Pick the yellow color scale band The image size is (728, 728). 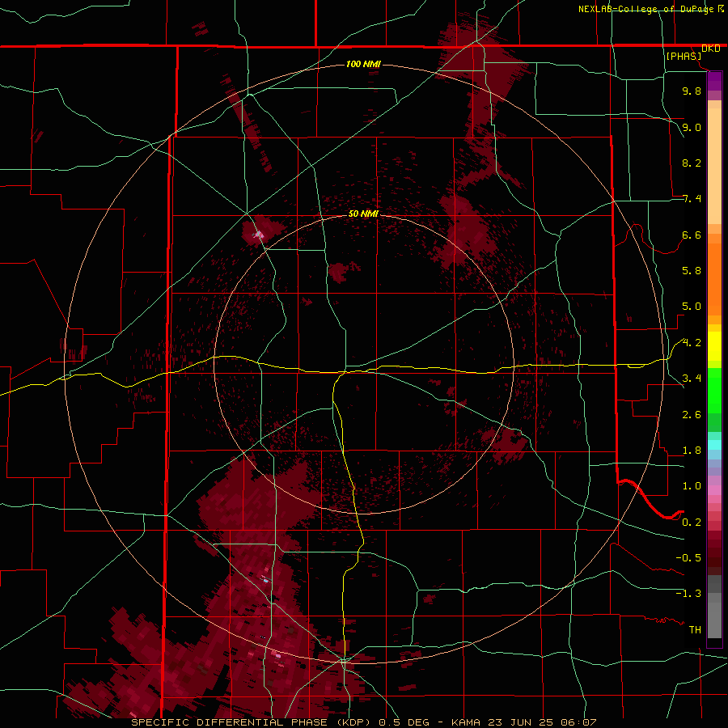714,346
